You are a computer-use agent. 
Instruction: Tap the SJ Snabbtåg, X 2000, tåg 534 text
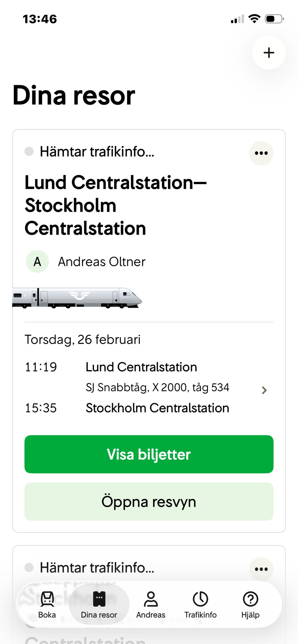click(157, 387)
